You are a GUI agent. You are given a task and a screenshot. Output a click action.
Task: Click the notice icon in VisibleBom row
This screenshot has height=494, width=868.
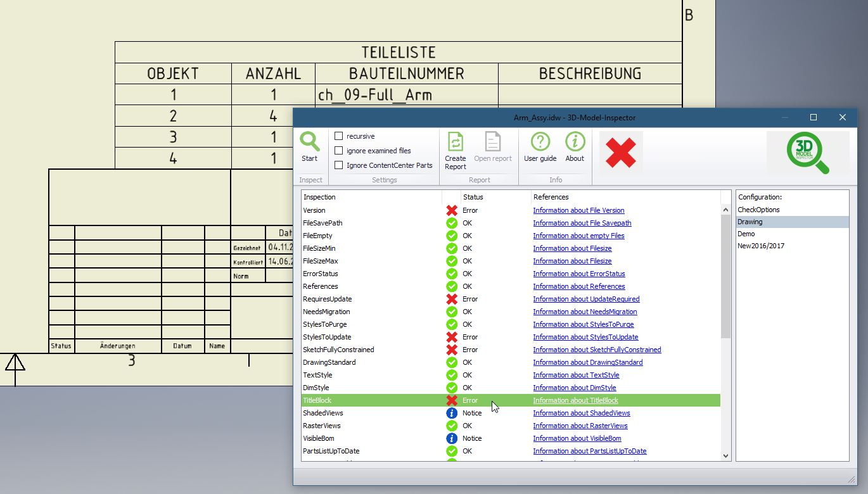point(452,438)
